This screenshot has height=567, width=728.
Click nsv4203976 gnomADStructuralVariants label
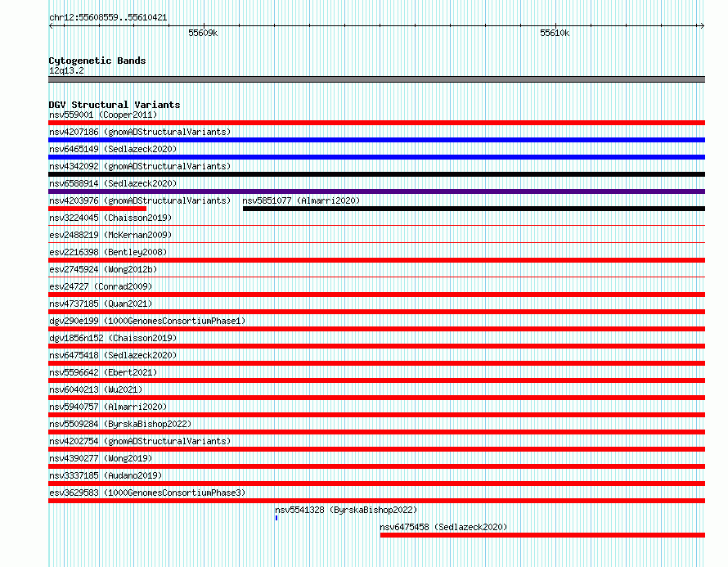(x=140, y=200)
